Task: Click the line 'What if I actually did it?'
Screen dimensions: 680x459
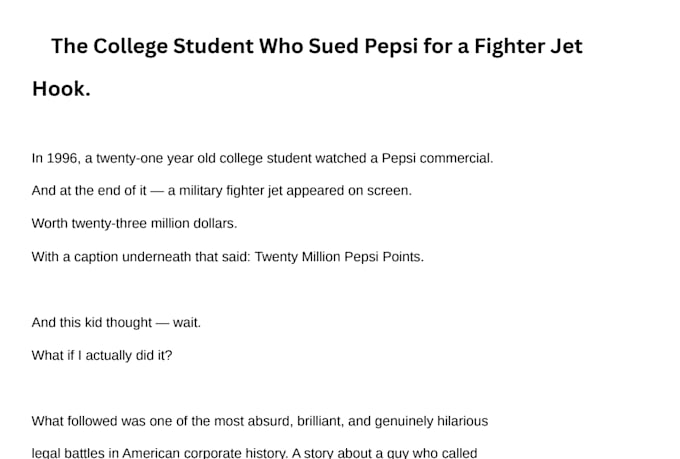Action: click(x=102, y=355)
